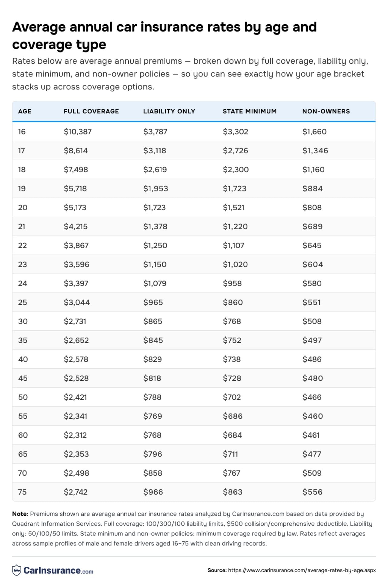Select the age 16 row label

coord(22,132)
